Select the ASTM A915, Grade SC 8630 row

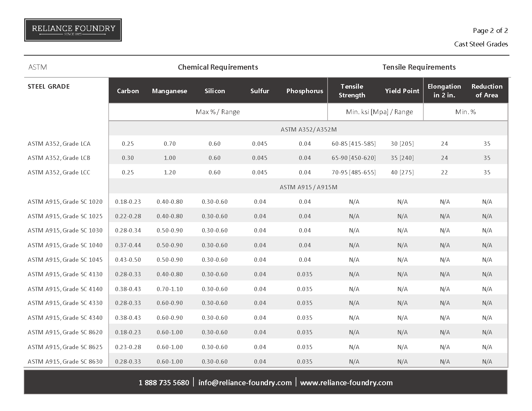pos(65,361)
